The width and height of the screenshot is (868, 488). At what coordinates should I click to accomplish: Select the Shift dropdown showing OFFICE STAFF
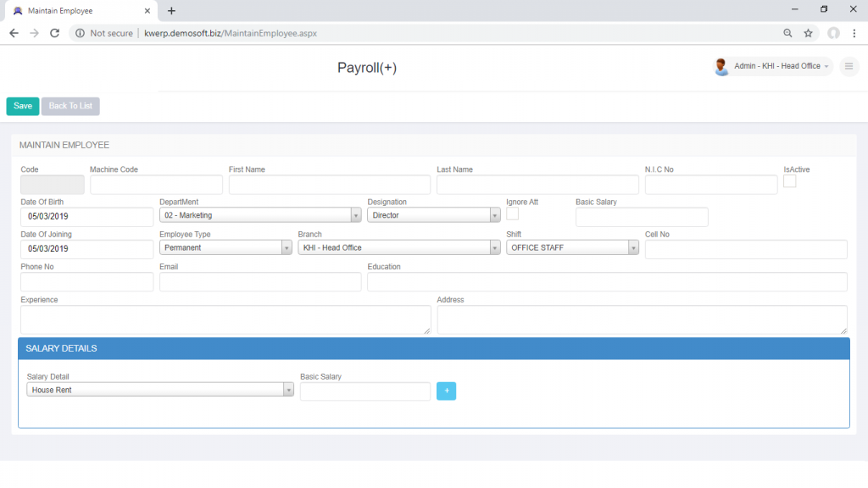coord(632,247)
